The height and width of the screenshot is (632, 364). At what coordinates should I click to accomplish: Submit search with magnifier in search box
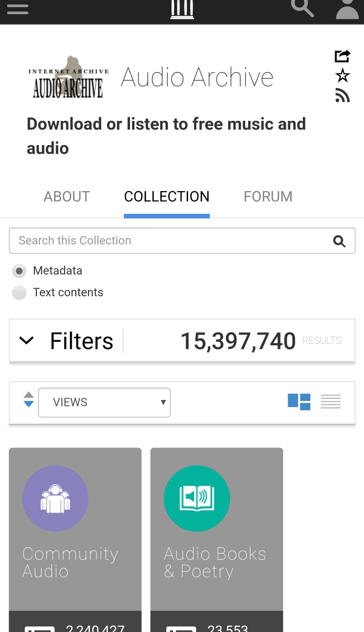click(x=339, y=241)
